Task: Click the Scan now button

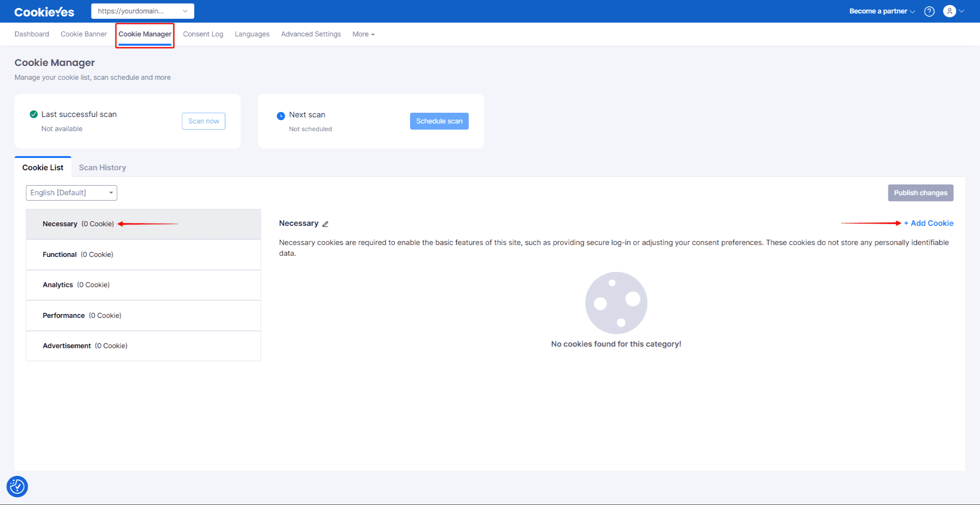Action: coord(203,121)
